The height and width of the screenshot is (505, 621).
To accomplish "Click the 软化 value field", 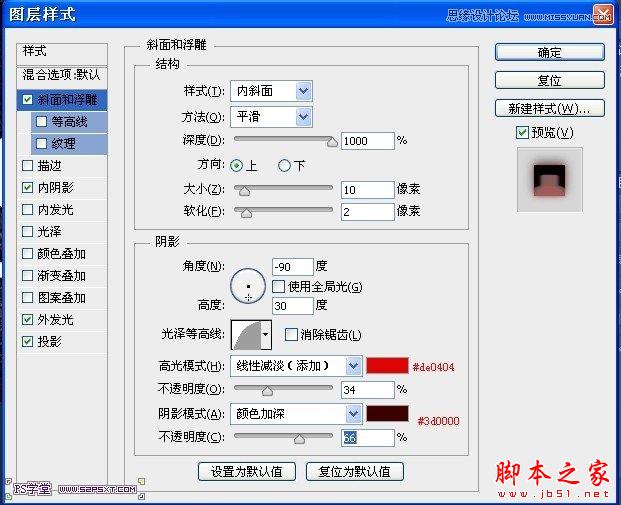I will click(368, 212).
